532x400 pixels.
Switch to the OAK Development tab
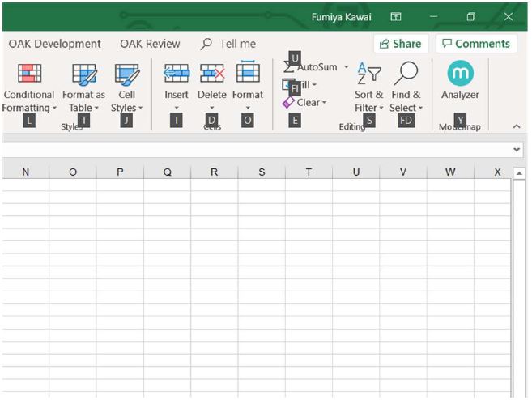pyautogui.click(x=55, y=44)
